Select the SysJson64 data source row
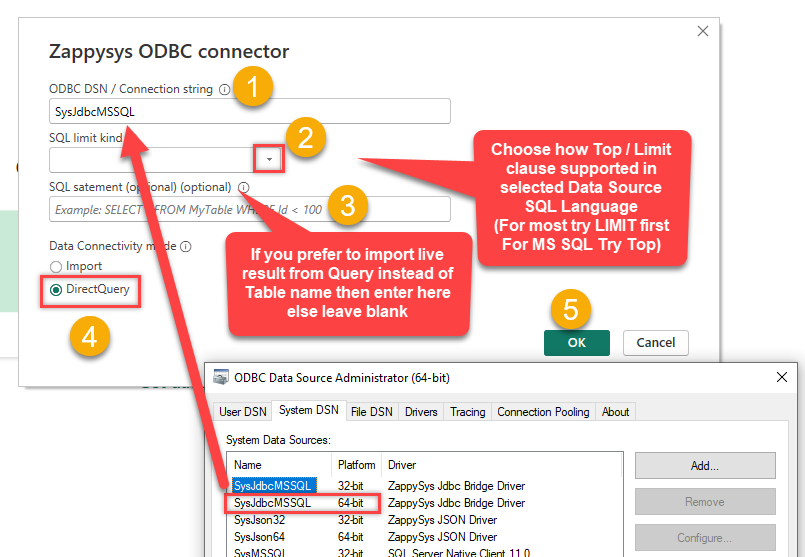The image size is (805, 557). pos(425,537)
